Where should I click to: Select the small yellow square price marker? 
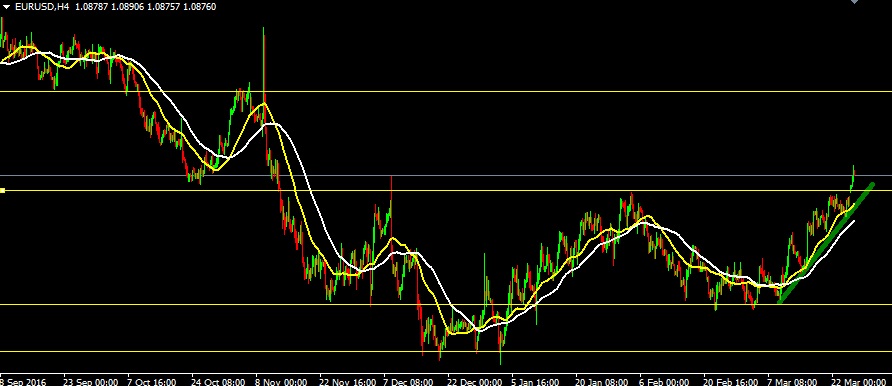(2, 190)
